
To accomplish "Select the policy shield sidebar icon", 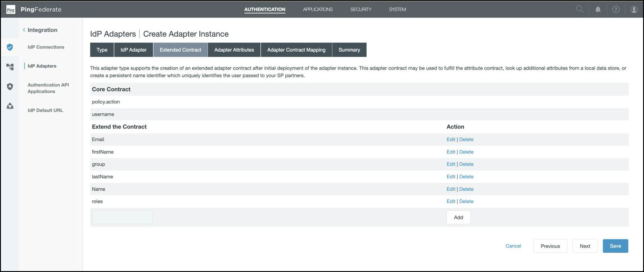I will (10, 87).
